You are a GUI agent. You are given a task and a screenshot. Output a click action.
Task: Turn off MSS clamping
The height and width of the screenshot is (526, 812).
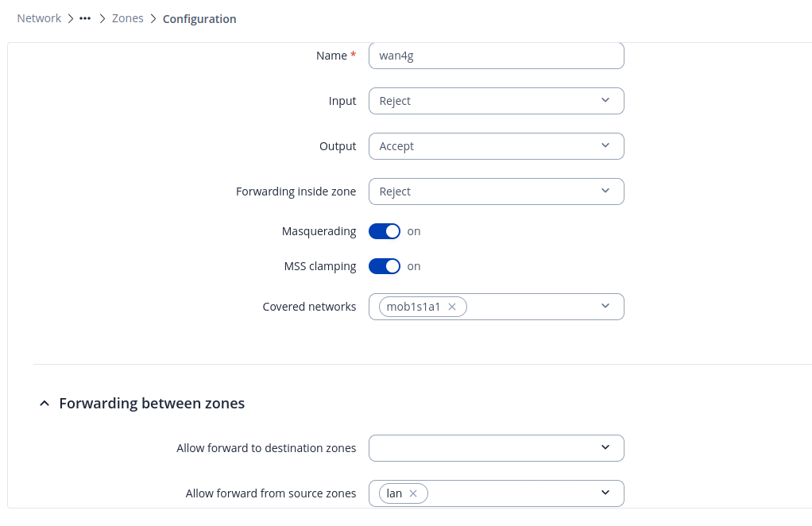tap(385, 266)
